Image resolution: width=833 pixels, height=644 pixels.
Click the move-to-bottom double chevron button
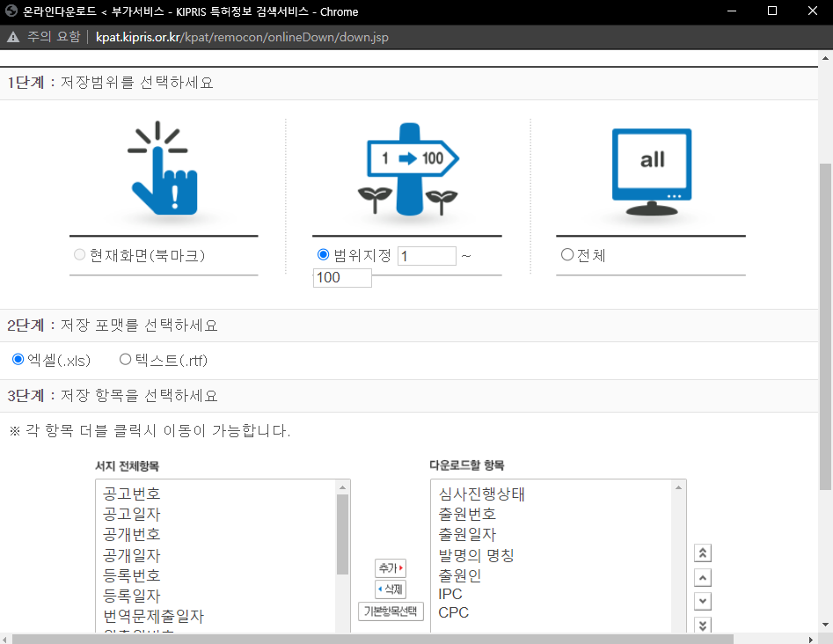click(x=702, y=625)
